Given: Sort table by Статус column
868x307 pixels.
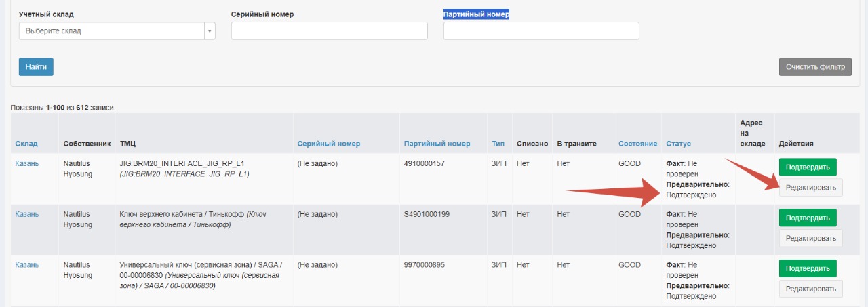Looking at the screenshot, I should tap(678, 144).
